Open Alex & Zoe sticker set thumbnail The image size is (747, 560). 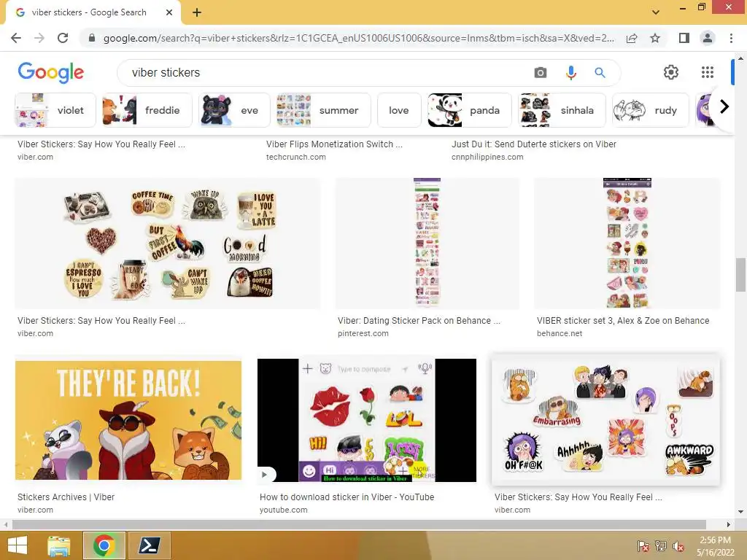click(627, 244)
